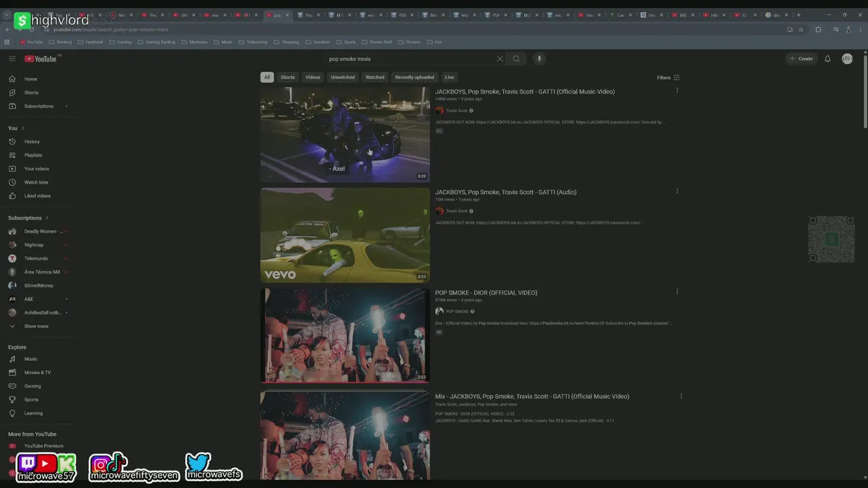This screenshot has width=868, height=488.
Task: Clear the search box with the X
Action: point(500,59)
